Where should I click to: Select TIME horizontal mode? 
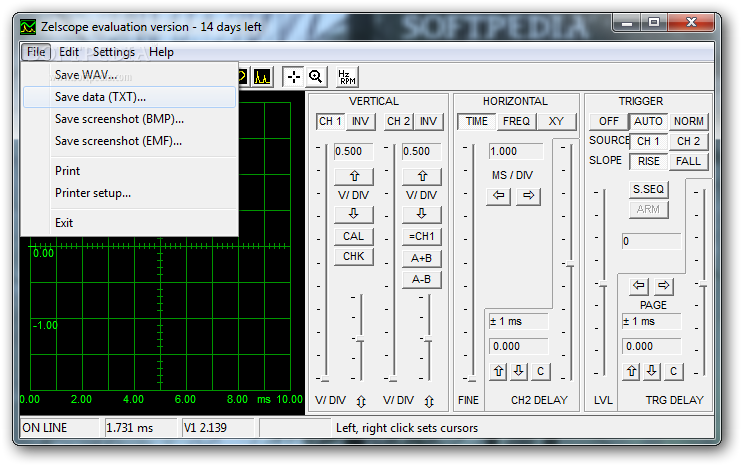tap(477, 122)
